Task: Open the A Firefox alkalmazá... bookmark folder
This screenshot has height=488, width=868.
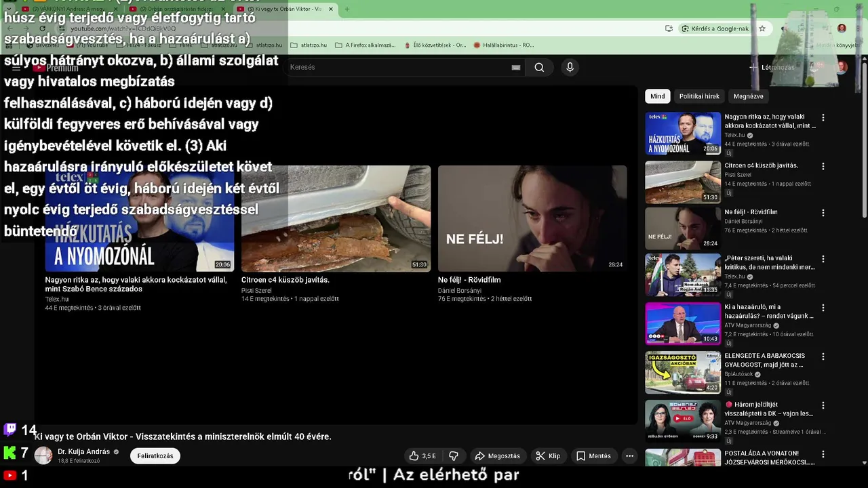Action: click(366, 45)
